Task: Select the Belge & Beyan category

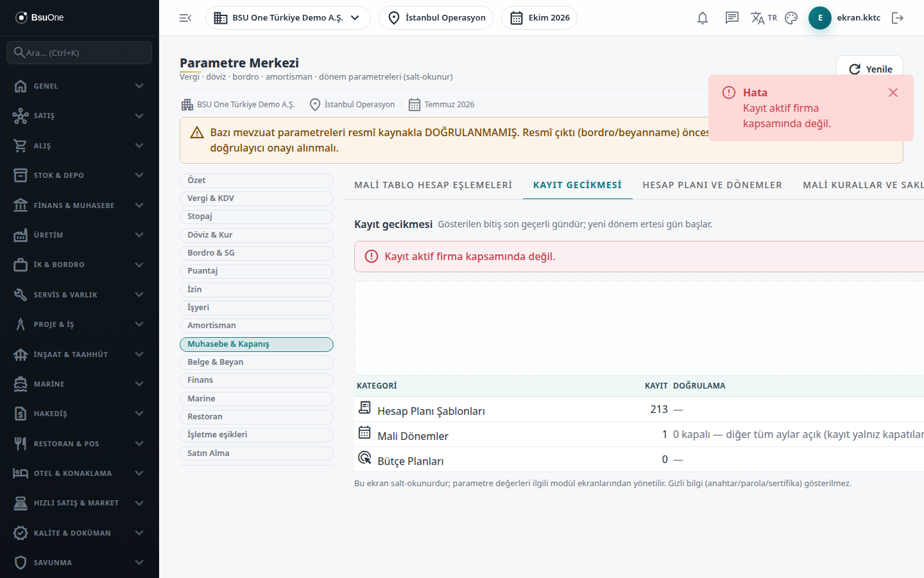Action: point(257,362)
